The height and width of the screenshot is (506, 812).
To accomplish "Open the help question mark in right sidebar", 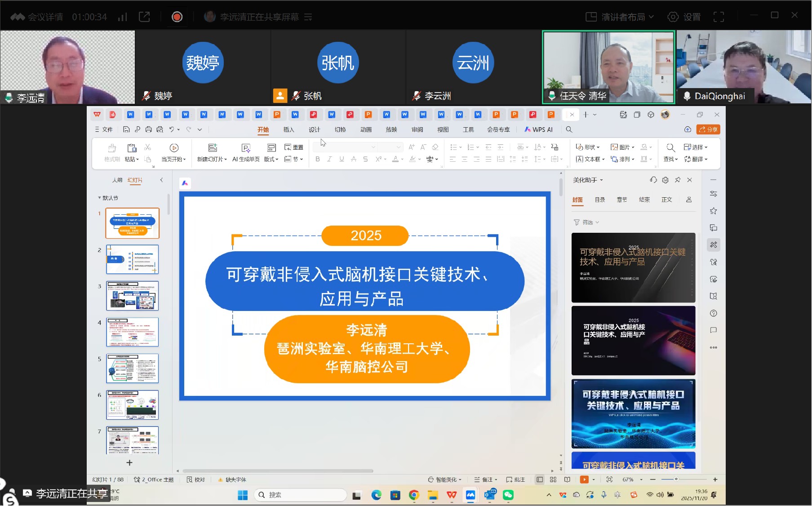I will click(x=713, y=313).
